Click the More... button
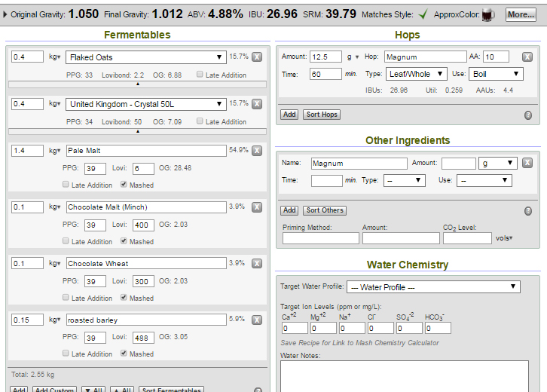The width and height of the screenshot is (547, 392). (x=521, y=14)
